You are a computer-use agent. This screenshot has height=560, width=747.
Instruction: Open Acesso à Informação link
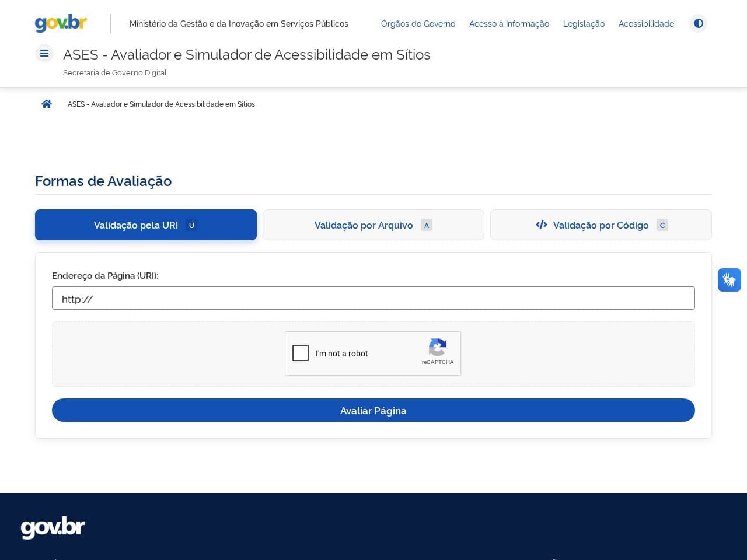[x=509, y=24]
